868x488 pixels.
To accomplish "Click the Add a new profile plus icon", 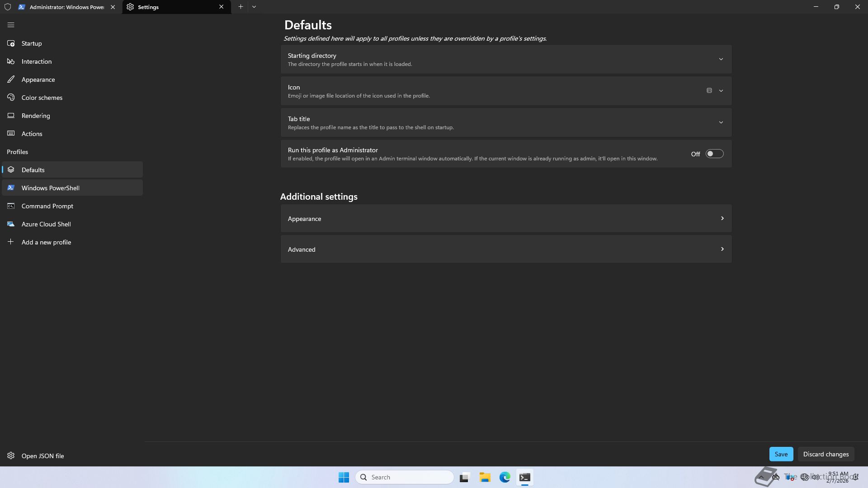I will (11, 242).
